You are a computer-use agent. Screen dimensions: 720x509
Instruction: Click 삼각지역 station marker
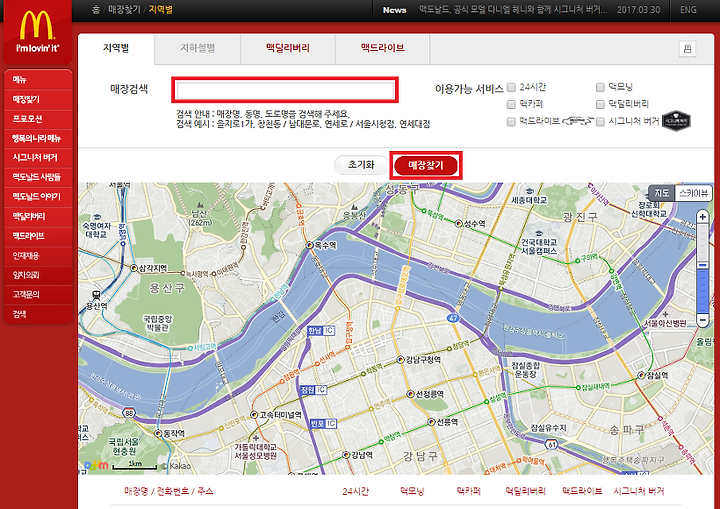(134, 268)
